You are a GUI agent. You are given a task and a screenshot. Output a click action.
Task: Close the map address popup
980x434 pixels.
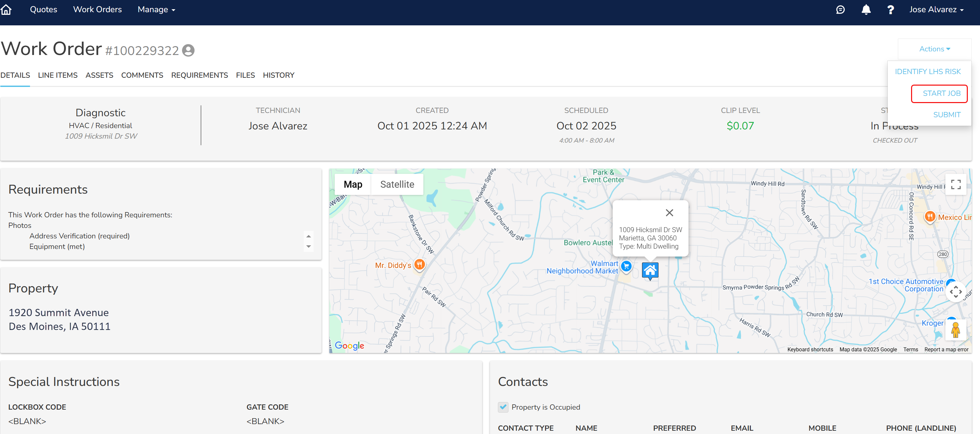pyautogui.click(x=669, y=213)
